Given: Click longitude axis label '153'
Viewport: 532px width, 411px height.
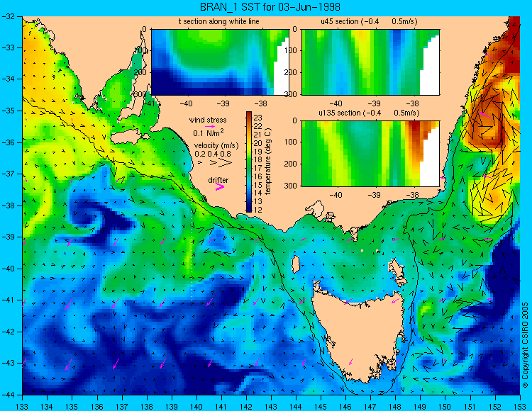Looking at the screenshot, I should click(519, 406).
